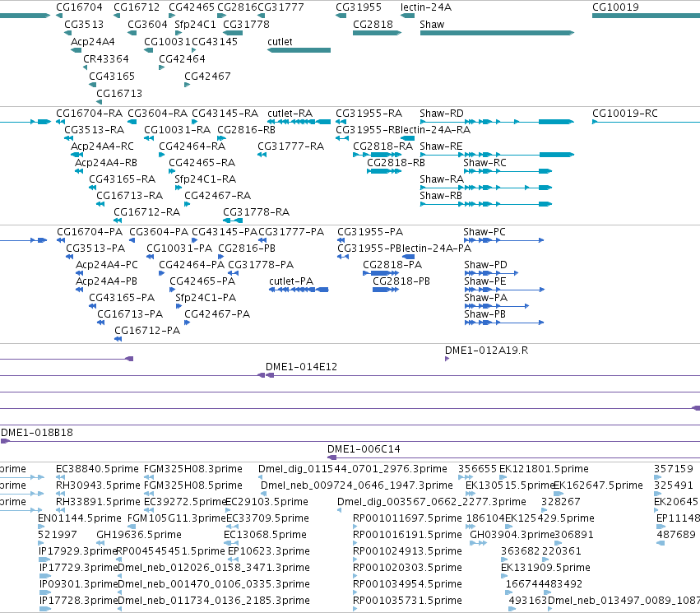Click the cutlet-RA transcript glyph
Screen dimensions: 700x613
point(299,122)
